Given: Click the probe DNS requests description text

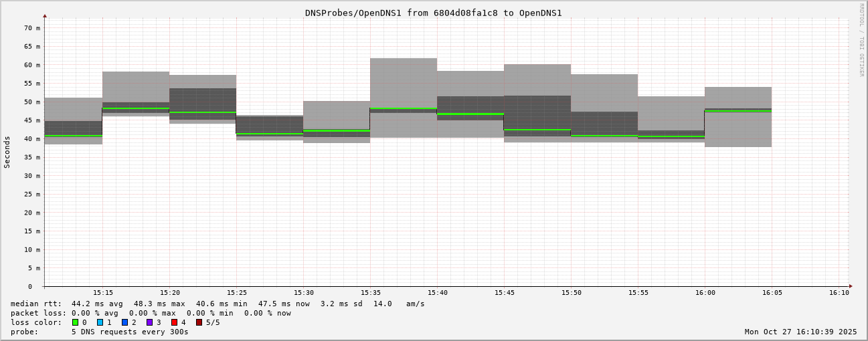Looking at the screenshot, I should pyautogui.click(x=100, y=332).
